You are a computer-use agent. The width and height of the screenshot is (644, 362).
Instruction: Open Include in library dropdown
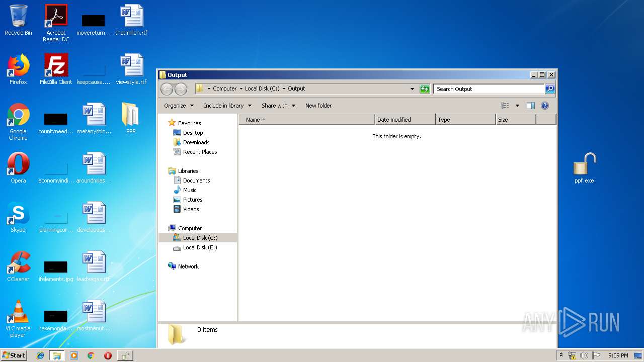click(x=227, y=106)
